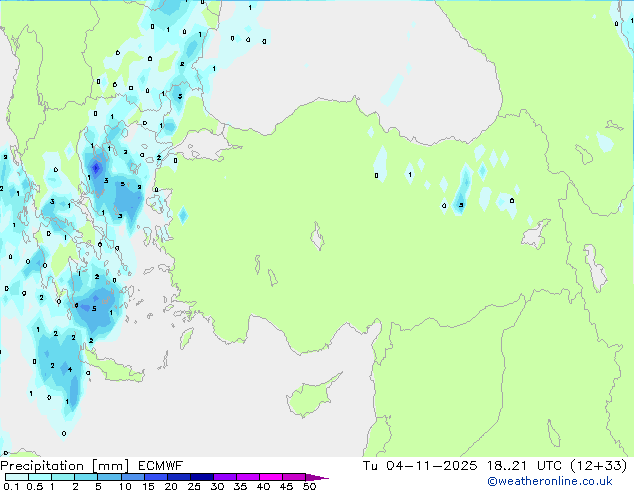Pick the 2–5 mm legend color box

click(x=86, y=477)
